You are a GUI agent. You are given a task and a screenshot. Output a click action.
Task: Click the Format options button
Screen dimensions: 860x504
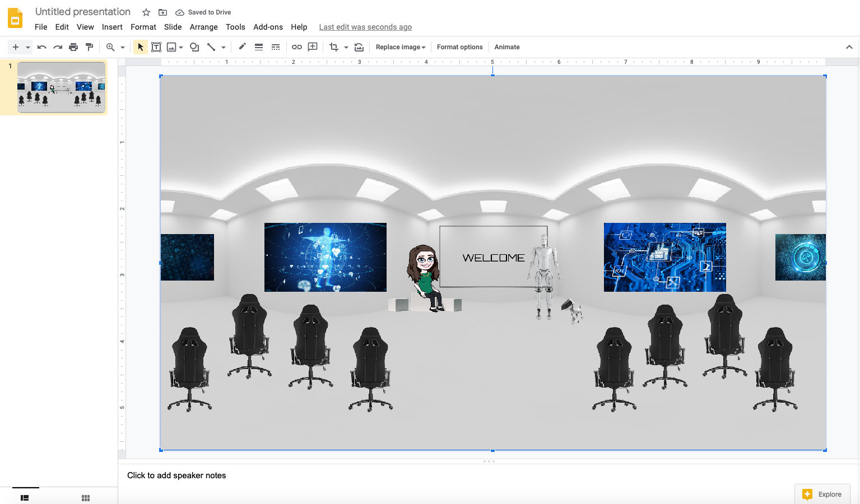pos(459,46)
